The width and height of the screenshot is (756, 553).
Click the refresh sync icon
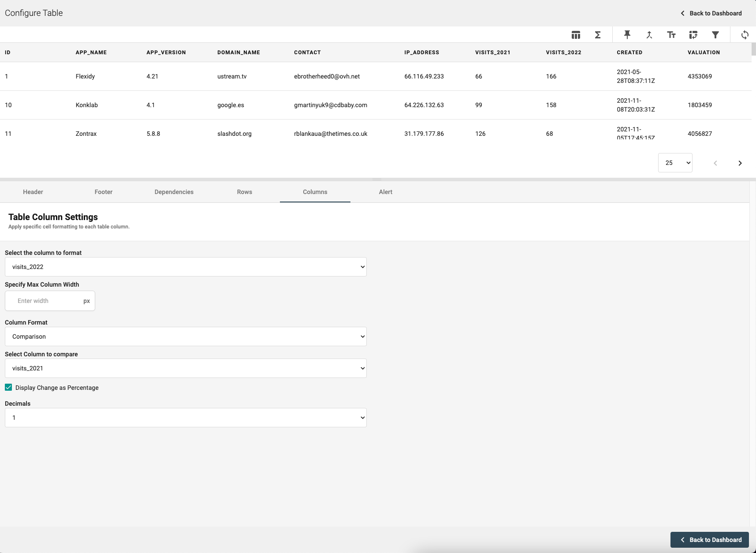(x=745, y=35)
